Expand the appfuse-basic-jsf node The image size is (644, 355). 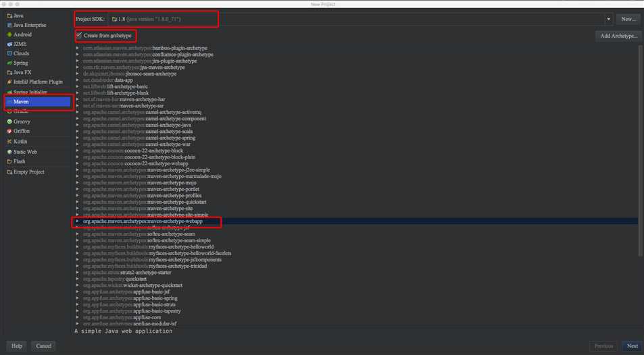pyautogui.click(x=77, y=292)
